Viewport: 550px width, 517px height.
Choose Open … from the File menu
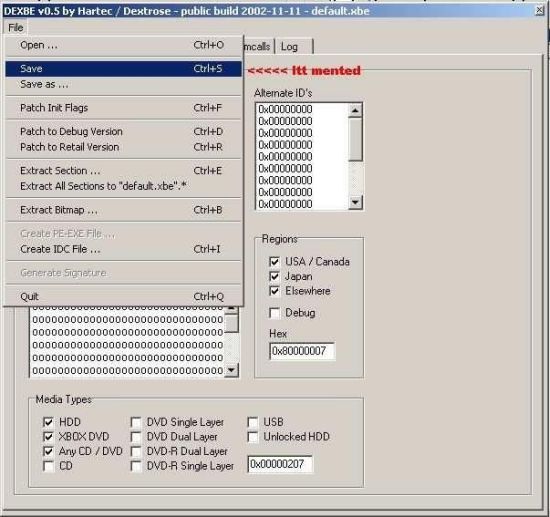click(123, 45)
